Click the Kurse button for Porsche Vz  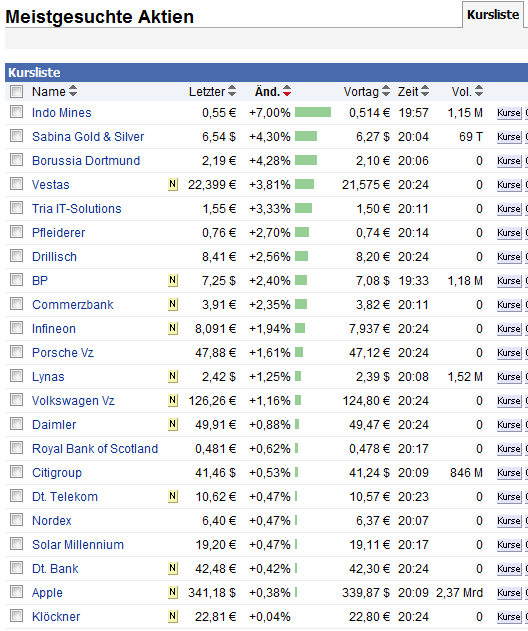(509, 353)
